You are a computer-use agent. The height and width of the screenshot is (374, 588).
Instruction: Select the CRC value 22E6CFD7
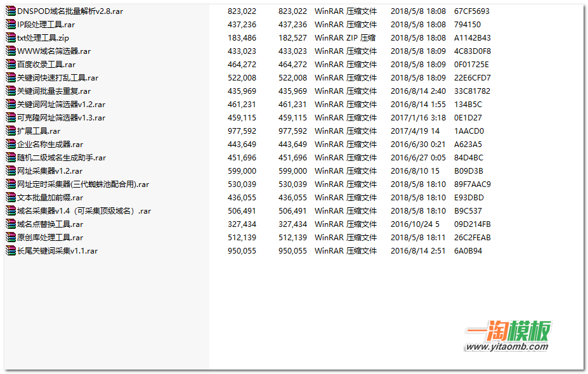[x=472, y=77]
